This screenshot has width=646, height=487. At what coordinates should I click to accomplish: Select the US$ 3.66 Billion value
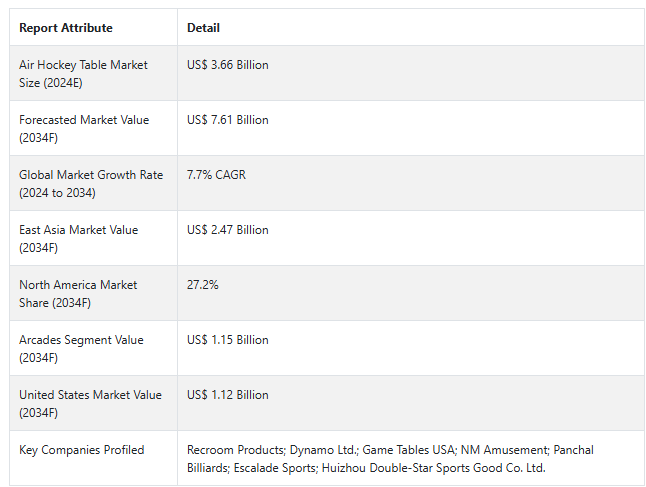pos(228,65)
